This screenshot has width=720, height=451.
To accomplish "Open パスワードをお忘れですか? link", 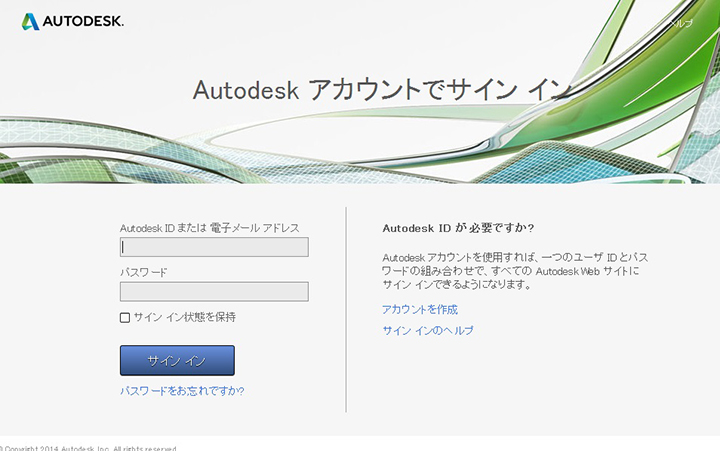I will 182,391.
